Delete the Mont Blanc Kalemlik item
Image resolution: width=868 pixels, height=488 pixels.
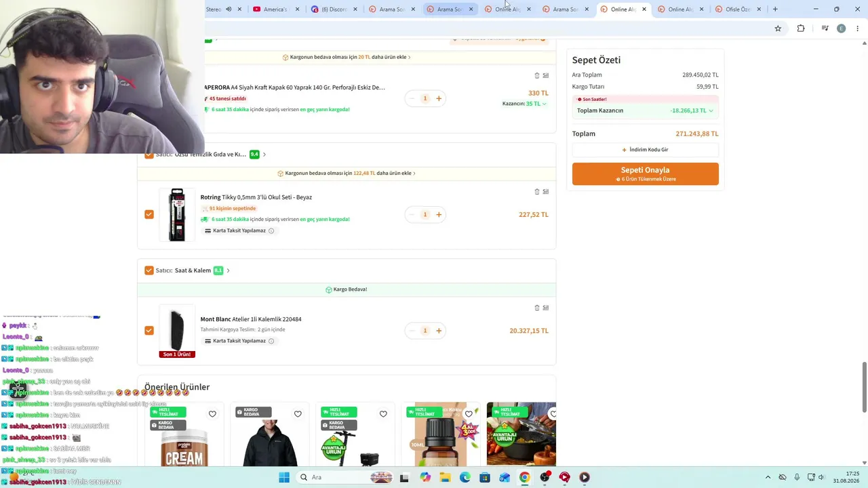tap(541, 307)
